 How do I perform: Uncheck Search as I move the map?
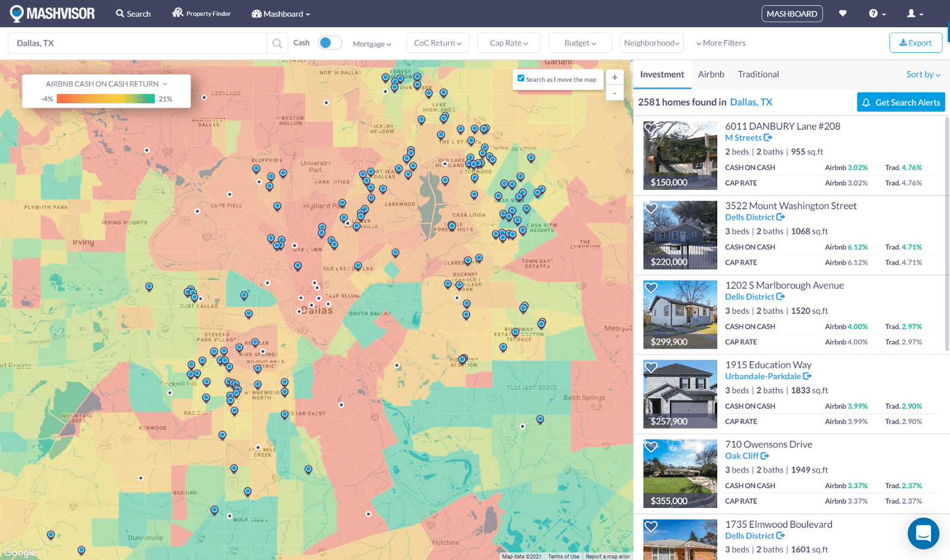(521, 78)
